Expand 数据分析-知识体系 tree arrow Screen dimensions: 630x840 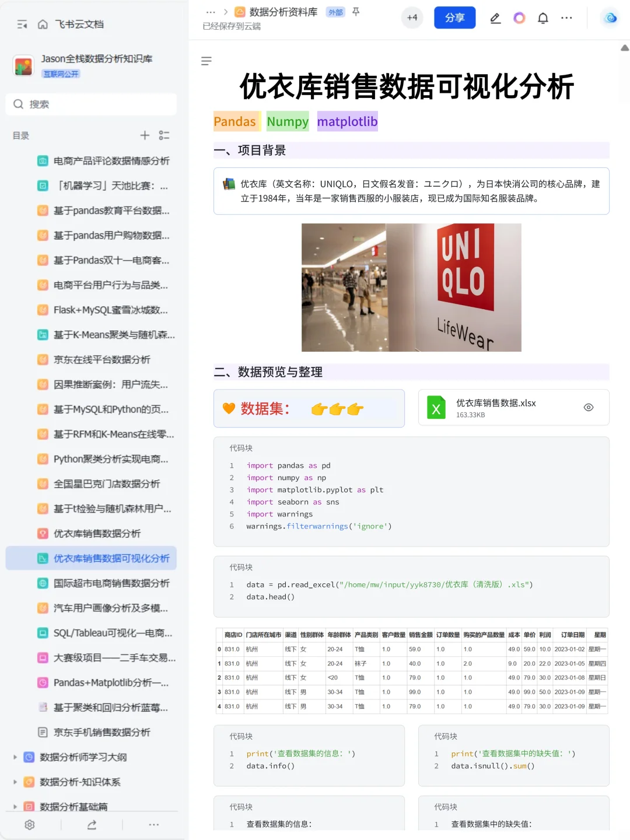[15, 782]
